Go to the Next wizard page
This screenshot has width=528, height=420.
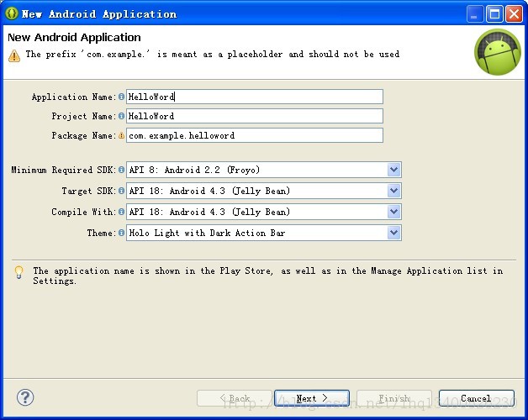click(312, 398)
